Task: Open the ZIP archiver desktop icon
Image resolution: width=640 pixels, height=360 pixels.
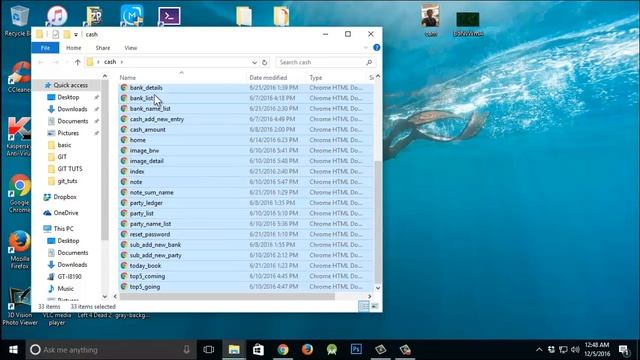Action: pyautogui.click(x=94, y=16)
